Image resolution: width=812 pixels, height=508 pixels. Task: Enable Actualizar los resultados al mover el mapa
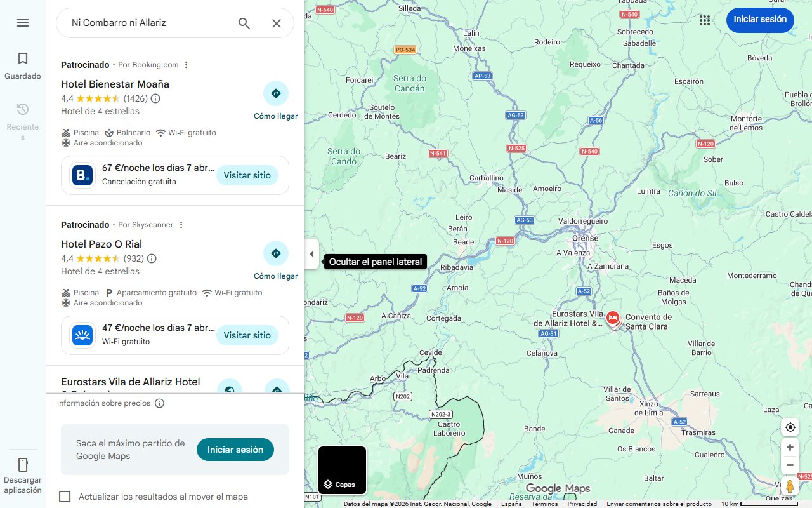pyautogui.click(x=65, y=496)
